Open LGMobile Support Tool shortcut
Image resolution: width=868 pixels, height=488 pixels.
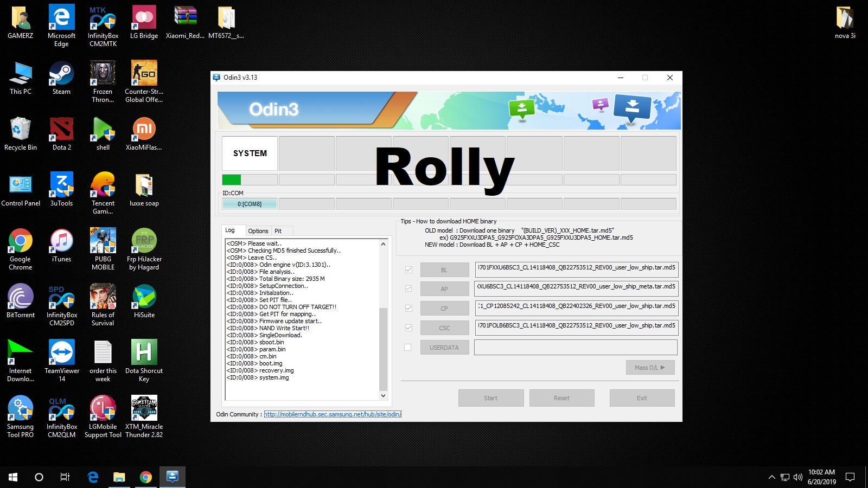103,416
